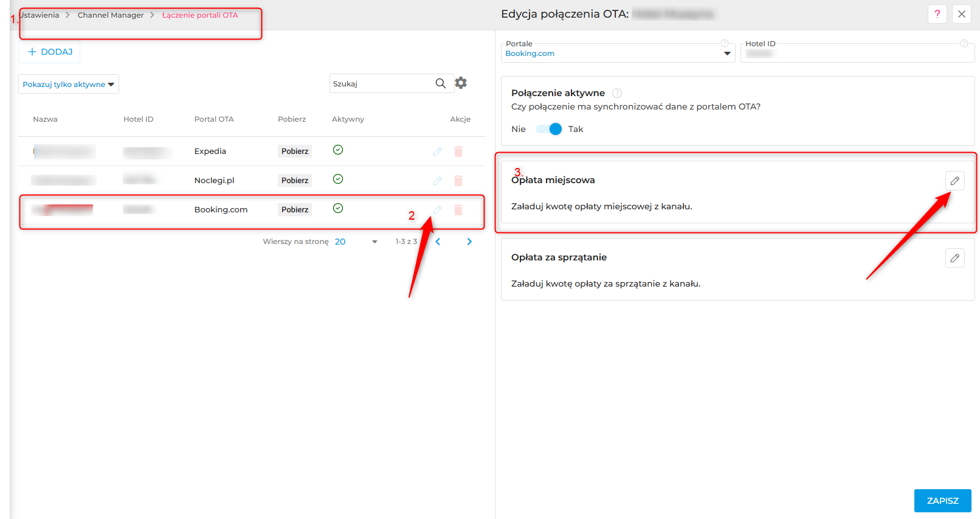Edit the Expedia connection row
Screen dimensions: 980x519
(x=437, y=152)
